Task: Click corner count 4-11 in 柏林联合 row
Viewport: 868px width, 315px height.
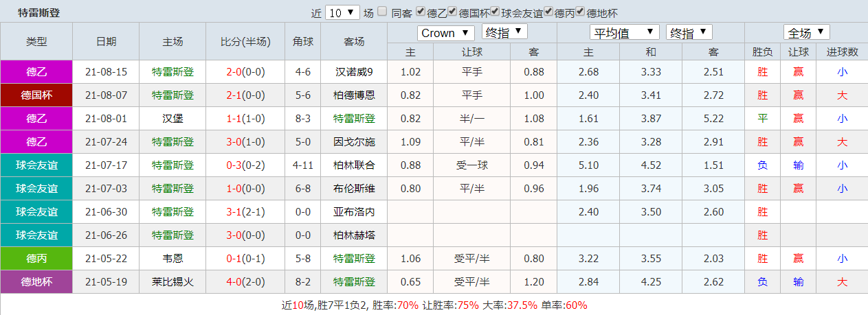Action: click(303, 165)
